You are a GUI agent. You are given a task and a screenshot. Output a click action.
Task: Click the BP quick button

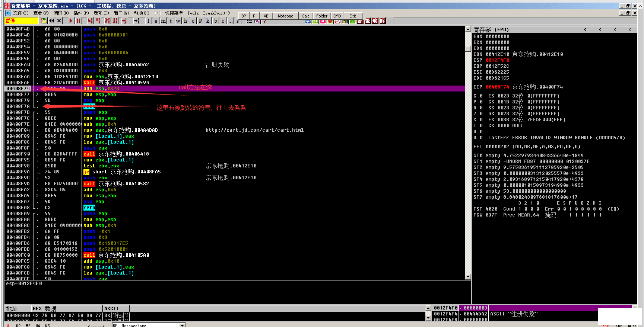pos(244,16)
